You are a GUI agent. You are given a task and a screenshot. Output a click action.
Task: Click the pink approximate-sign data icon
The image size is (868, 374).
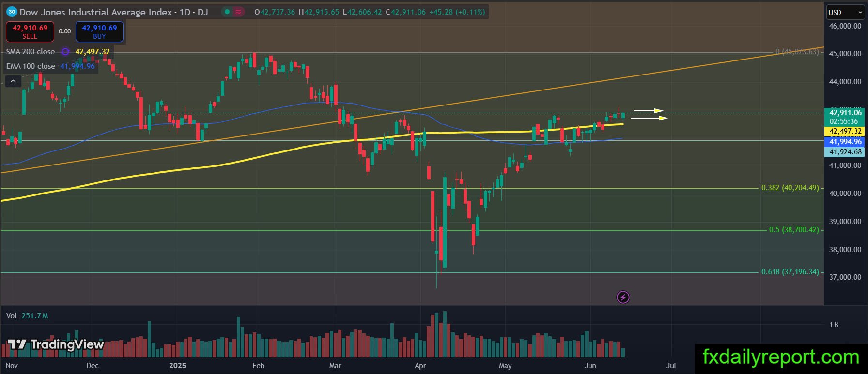click(238, 12)
